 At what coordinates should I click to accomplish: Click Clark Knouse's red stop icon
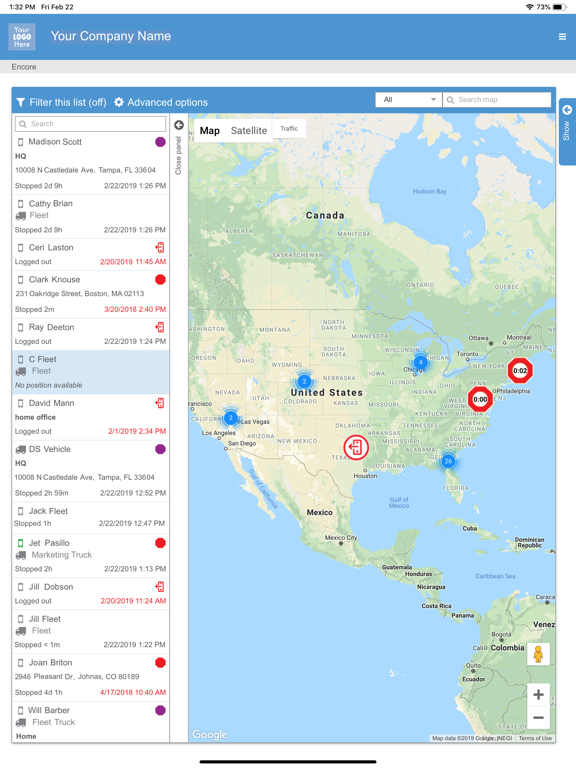160,280
